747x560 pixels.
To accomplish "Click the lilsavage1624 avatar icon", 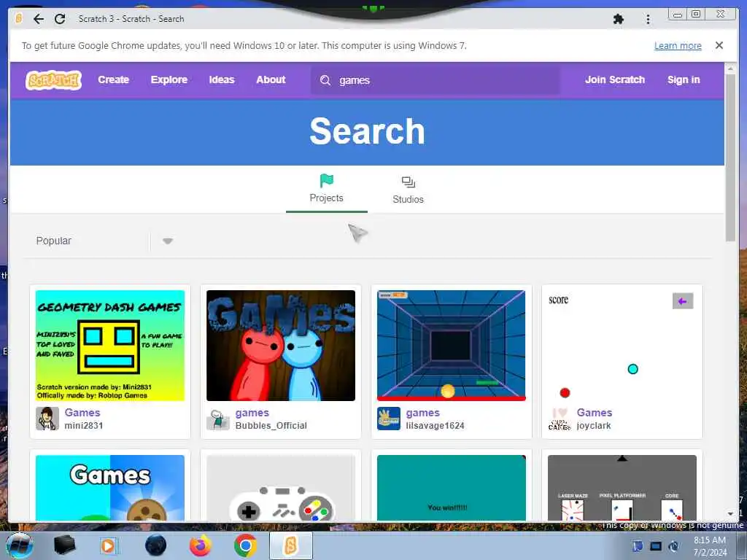I will 388,419.
